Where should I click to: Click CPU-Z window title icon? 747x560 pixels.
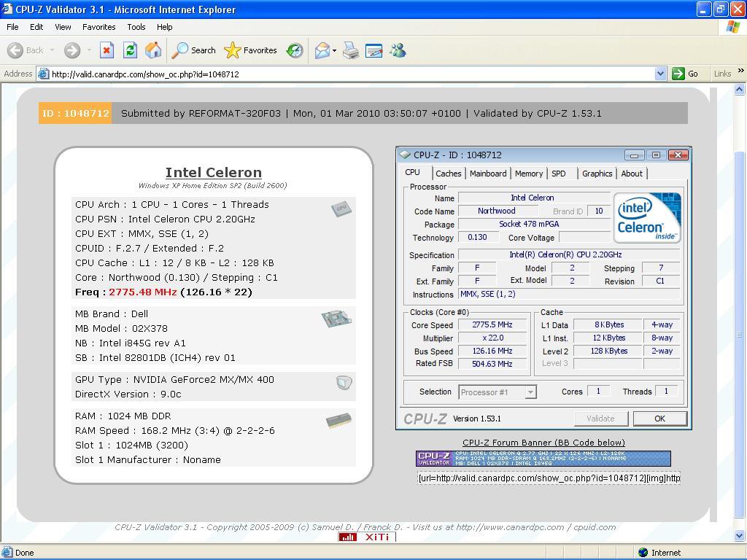405,155
